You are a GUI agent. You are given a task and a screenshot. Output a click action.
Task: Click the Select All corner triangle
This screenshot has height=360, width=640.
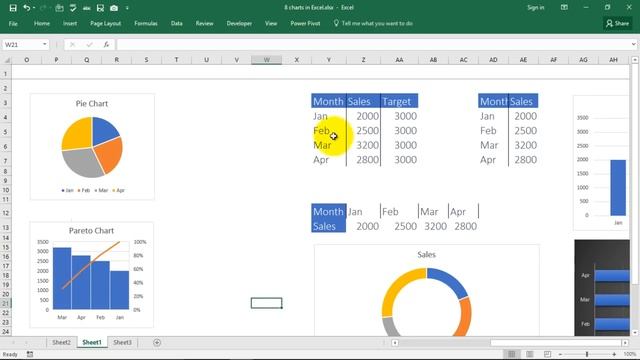[x=6, y=60]
